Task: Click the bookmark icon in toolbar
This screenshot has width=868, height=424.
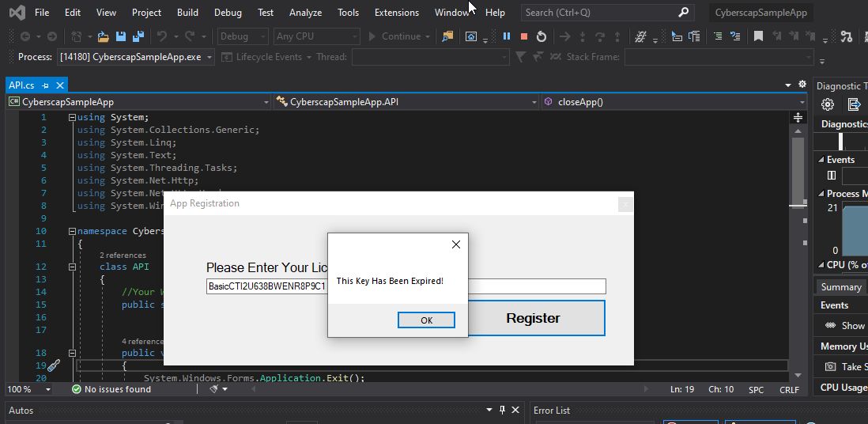Action: [x=758, y=36]
